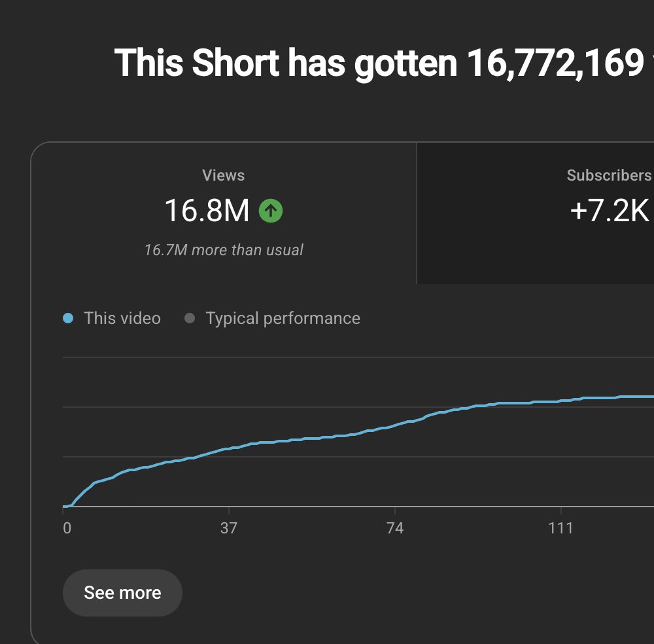654x644 pixels.
Task: Click the 37 label on chart axis
Action: tap(228, 528)
